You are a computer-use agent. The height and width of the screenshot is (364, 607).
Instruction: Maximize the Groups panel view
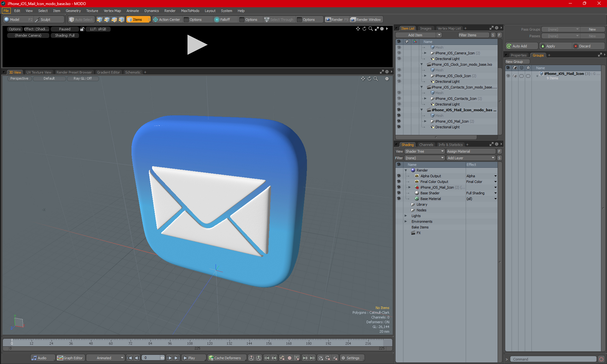pos(600,55)
